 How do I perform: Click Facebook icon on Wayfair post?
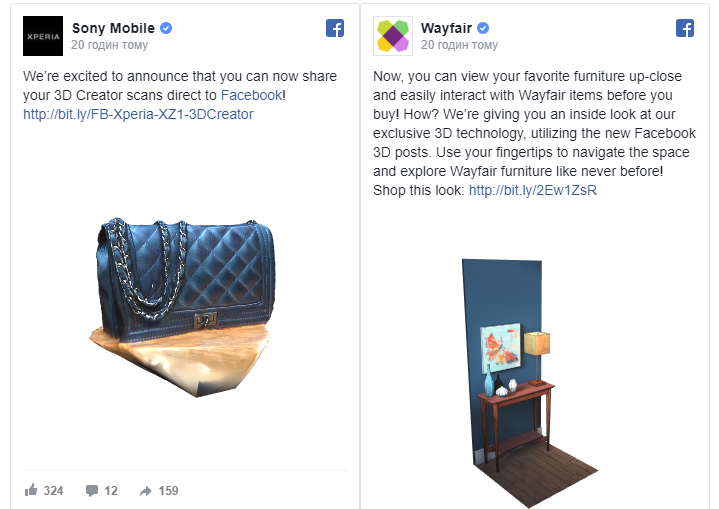coord(685,28)
